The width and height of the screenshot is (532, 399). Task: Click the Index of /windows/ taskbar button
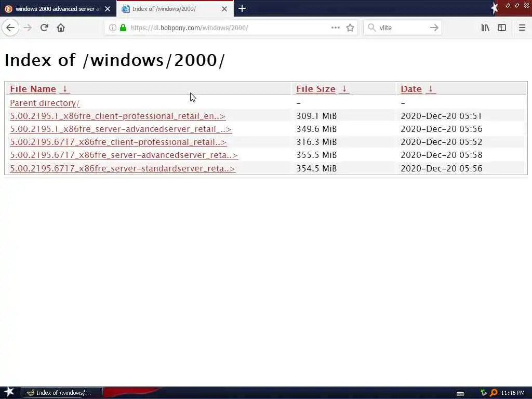coord(62,393)
